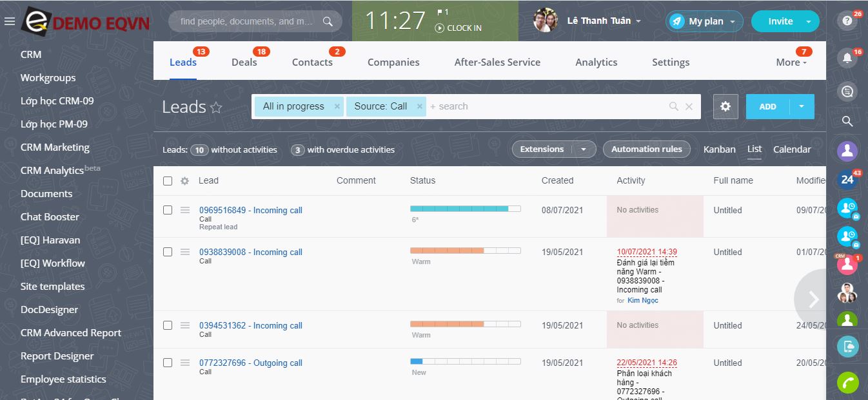Open lead 0394531362 - Incoming call

click(x=250, y=325)
